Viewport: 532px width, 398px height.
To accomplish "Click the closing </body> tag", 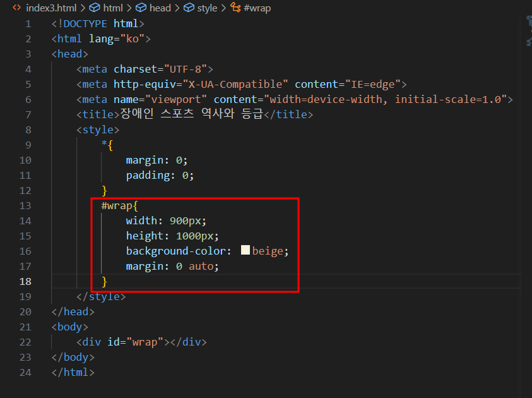I will tap(73, 357).
